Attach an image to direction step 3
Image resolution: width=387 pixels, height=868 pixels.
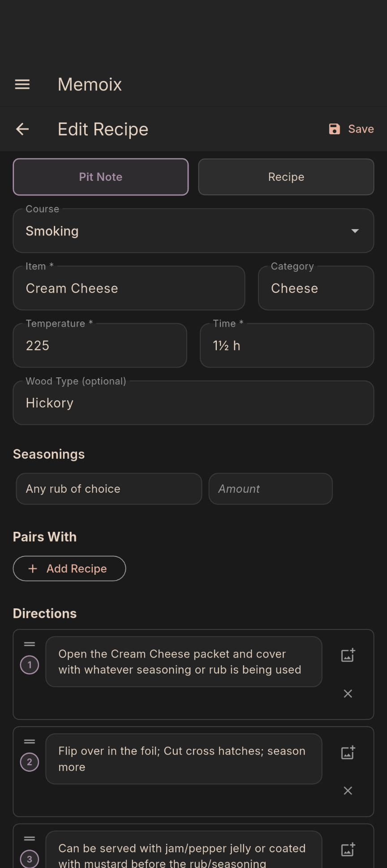tap(348, 849)
